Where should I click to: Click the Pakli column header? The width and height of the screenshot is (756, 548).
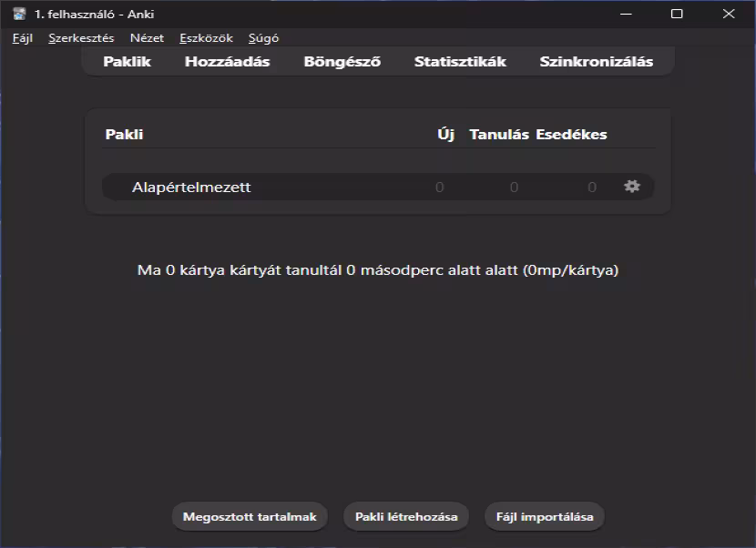(125, 134)
